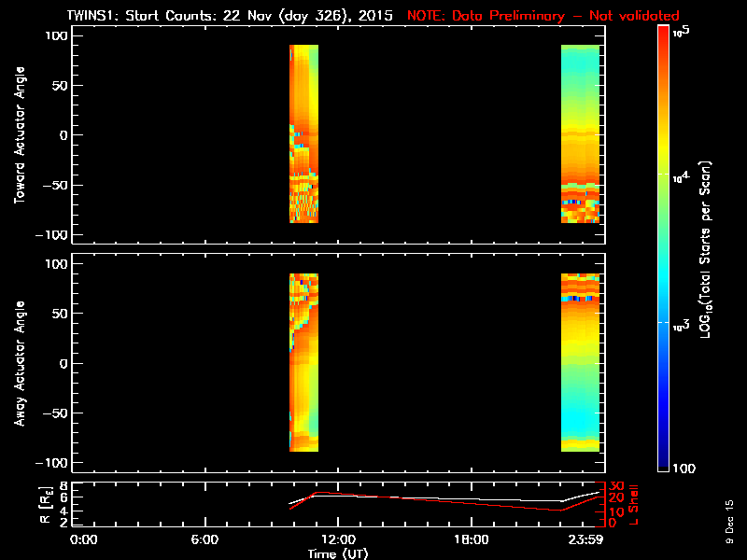747x560 pixels.
Task: Select the "12:00" time tick label
Action: [x=338, y=539]
